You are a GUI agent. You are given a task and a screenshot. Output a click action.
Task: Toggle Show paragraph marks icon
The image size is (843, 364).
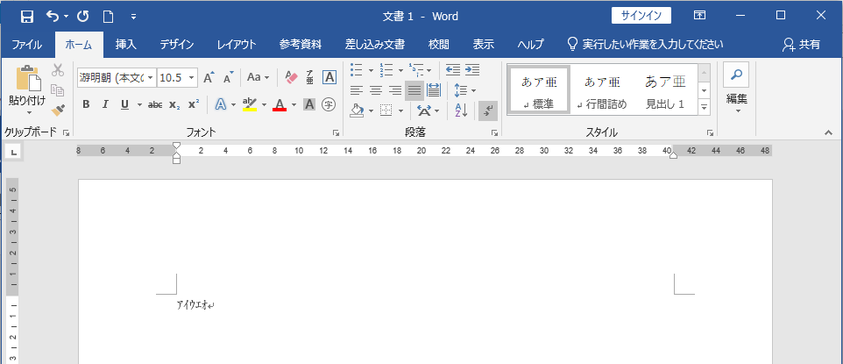coord(488,111)
